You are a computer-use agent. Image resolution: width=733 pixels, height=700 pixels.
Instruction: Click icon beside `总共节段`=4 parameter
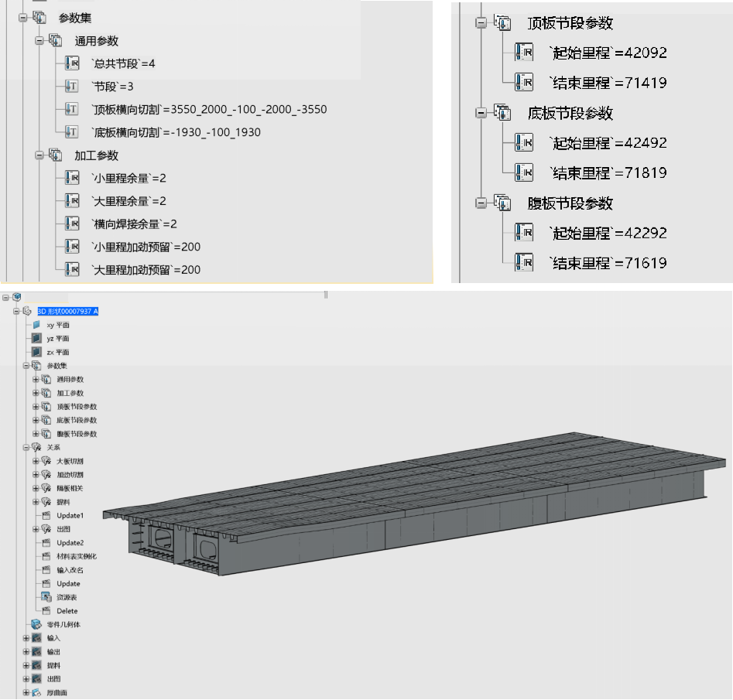click(x=72, y=63)
